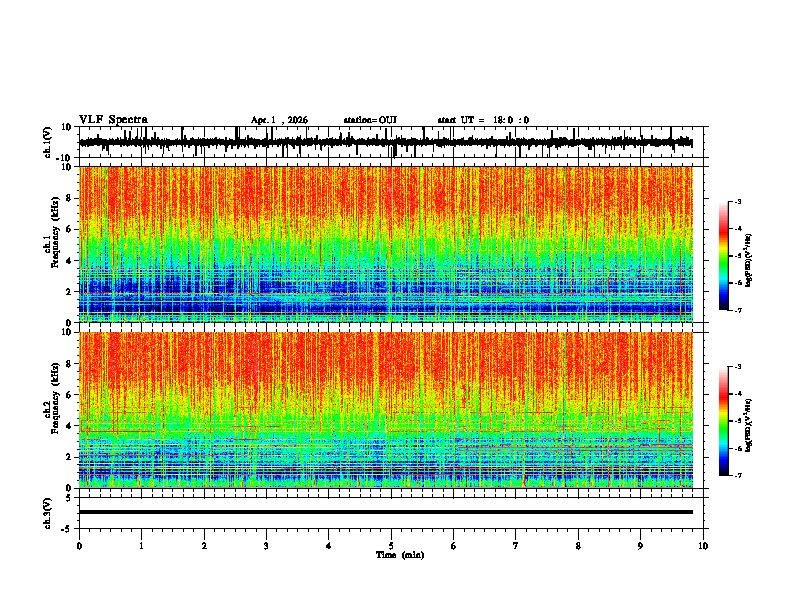Click the ch.1 spectrogram "8" kHz tick label

click(x=69, y=198)
